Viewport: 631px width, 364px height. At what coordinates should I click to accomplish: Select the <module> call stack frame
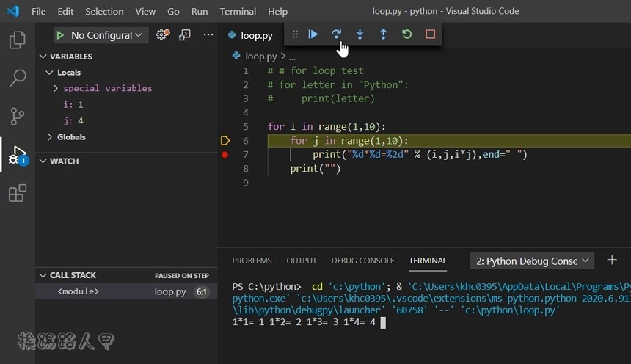[78, 291]
